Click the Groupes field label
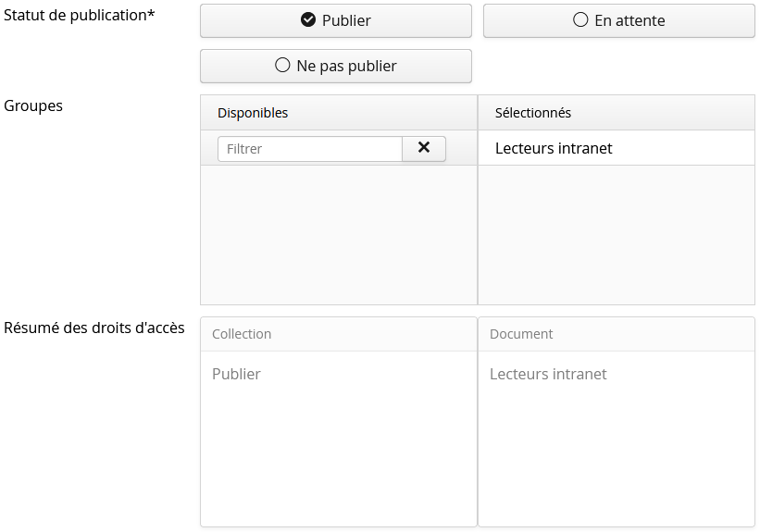 [x=33, y=105]
